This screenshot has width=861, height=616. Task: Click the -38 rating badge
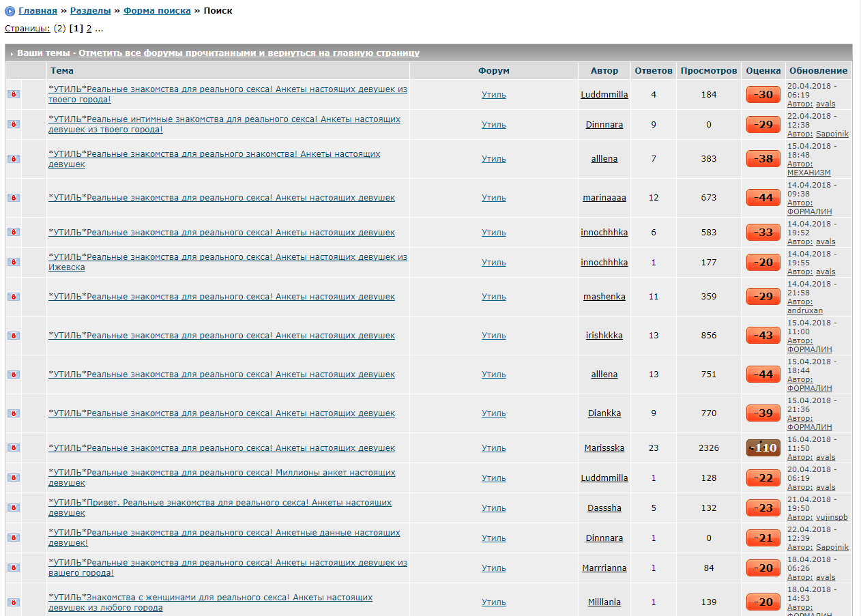pyautogui.click(x=763, y=159)
